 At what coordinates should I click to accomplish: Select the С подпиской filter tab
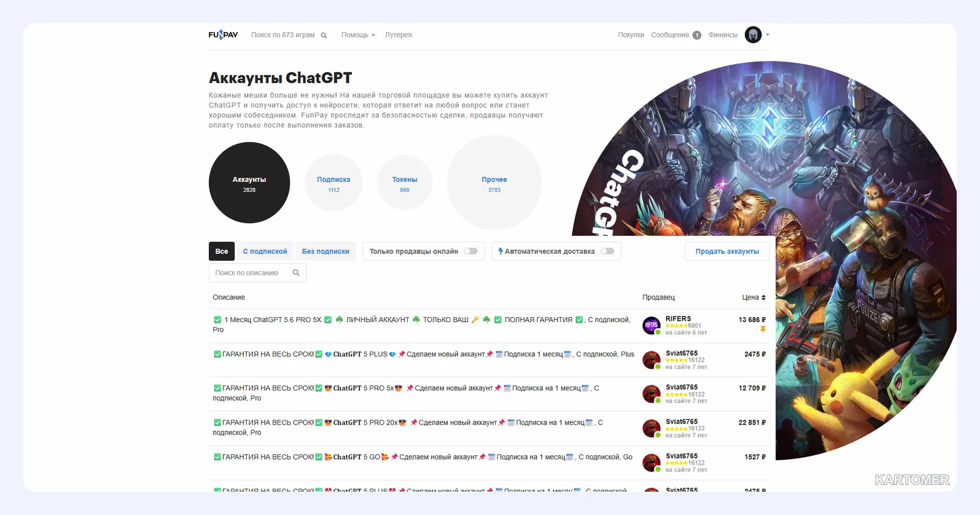[x=265, y=251]
